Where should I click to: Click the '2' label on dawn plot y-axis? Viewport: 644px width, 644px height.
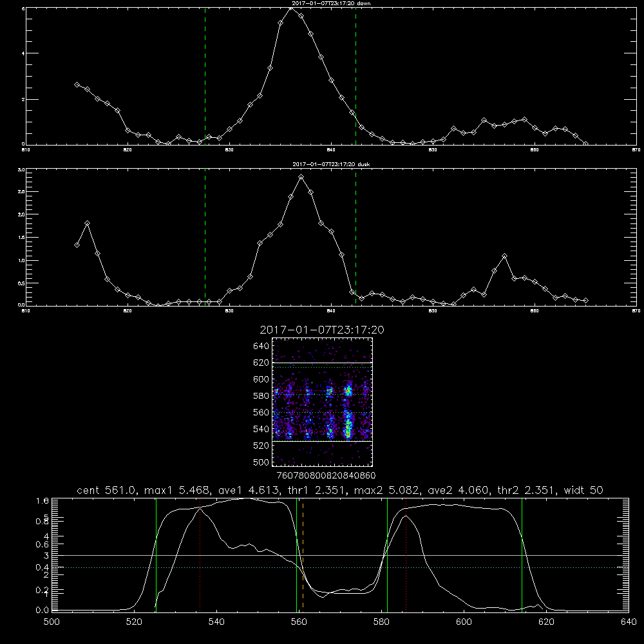pyautogui.click(x=23, y=99)
